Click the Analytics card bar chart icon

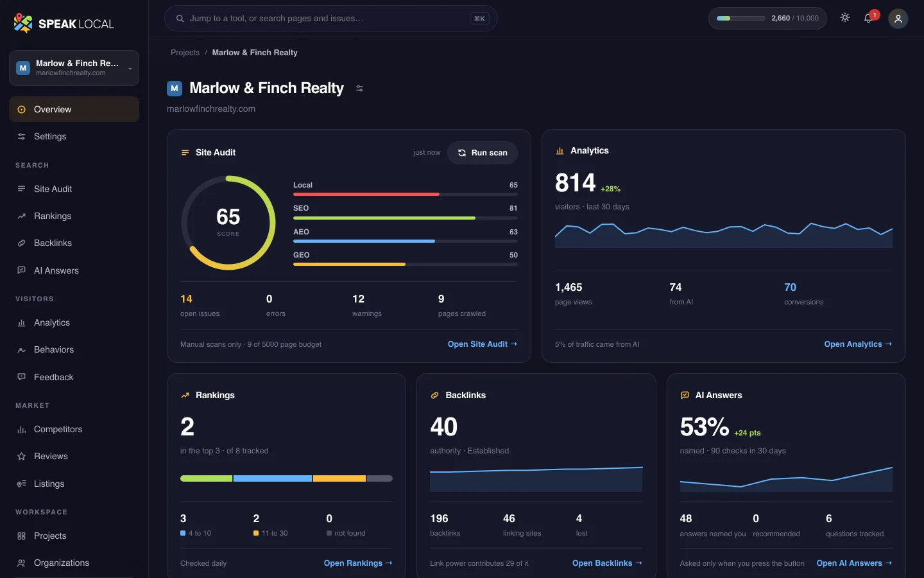[x=560, y=151]
